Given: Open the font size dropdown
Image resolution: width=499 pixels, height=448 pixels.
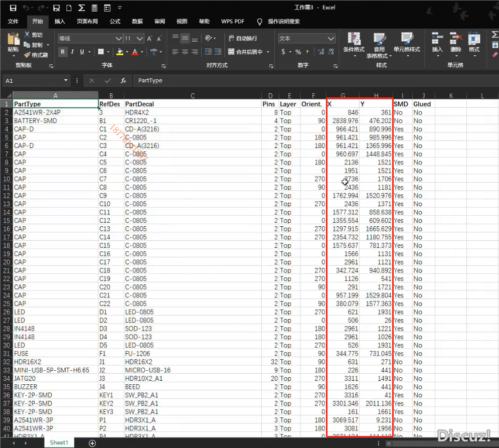Looking at the screenshot, I should (x=140, y=39).
